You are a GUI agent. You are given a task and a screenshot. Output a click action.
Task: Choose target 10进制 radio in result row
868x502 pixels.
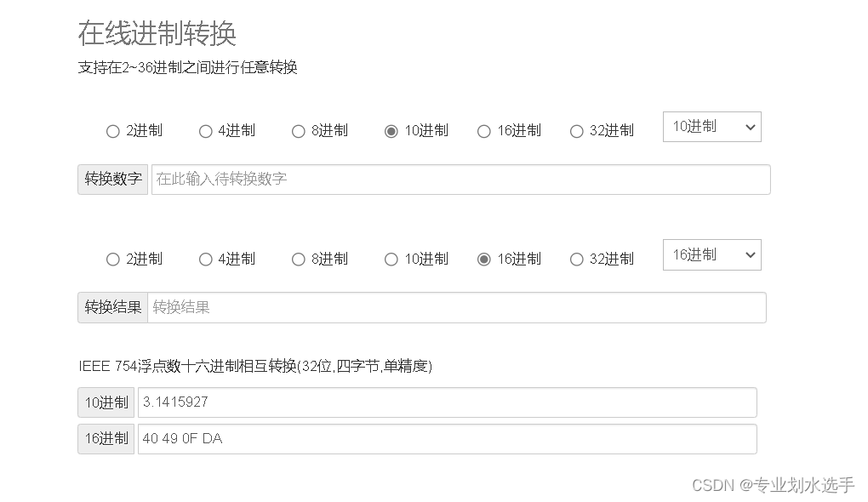pos(391,259)
